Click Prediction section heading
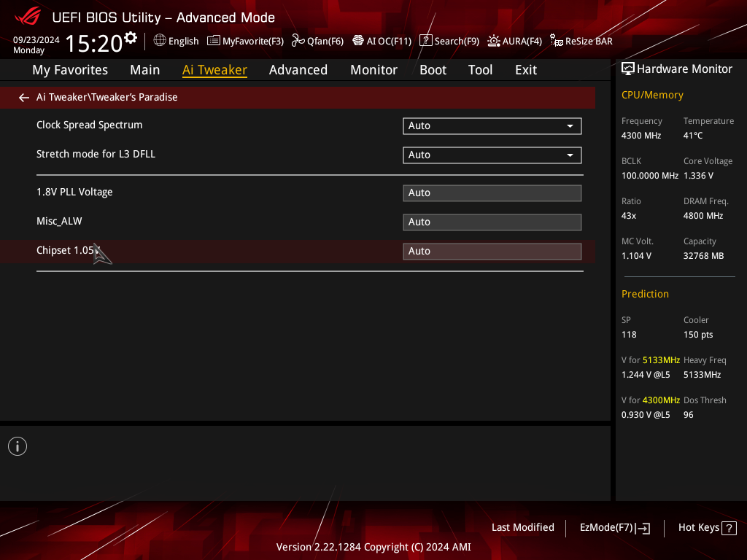Viewport: 747px width, 560px height. click(645, 294)
